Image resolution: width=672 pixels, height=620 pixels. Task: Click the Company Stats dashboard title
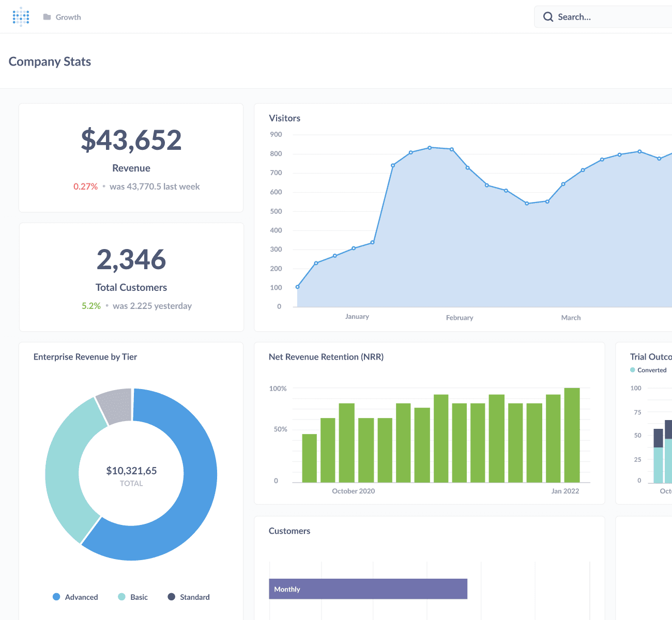pyautogui.click(x=50, y=61)
